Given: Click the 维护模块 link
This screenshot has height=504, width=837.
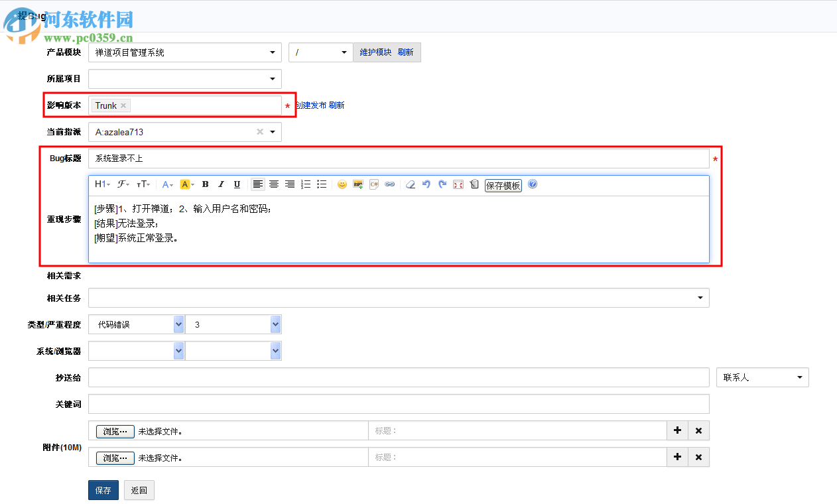Looking at the screenshot, I should point(375,52).
